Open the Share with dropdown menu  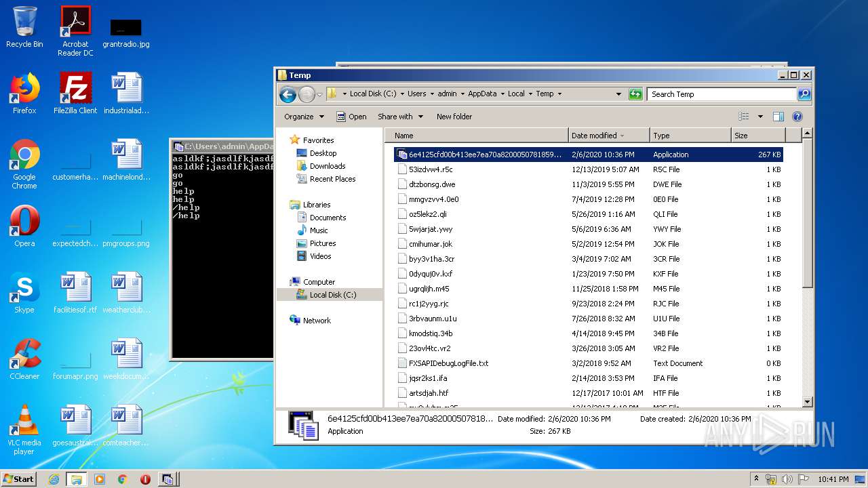(x=400, y=117)
